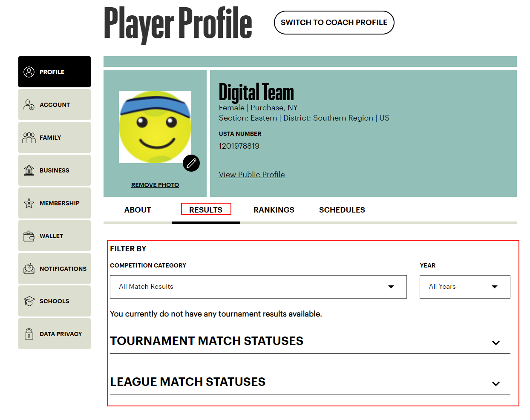Click the League Match Statuses heading text
The image size is (530, 420).
(x=188, y=382)
